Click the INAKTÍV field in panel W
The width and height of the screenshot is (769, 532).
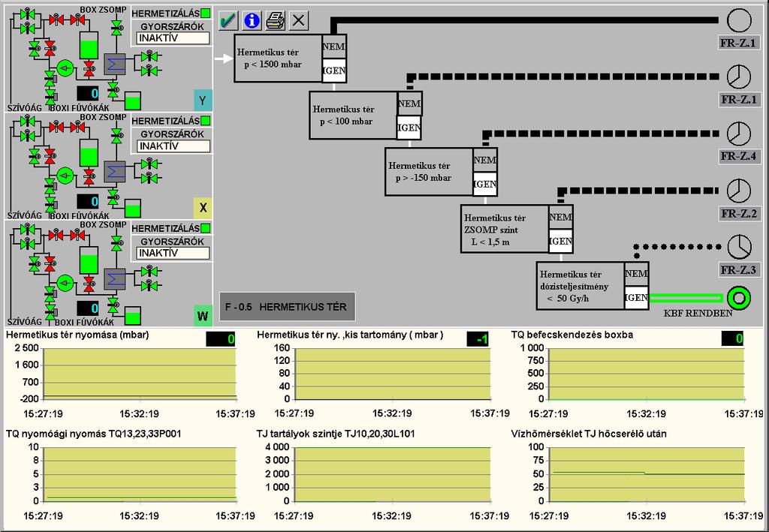click(173, 254)
